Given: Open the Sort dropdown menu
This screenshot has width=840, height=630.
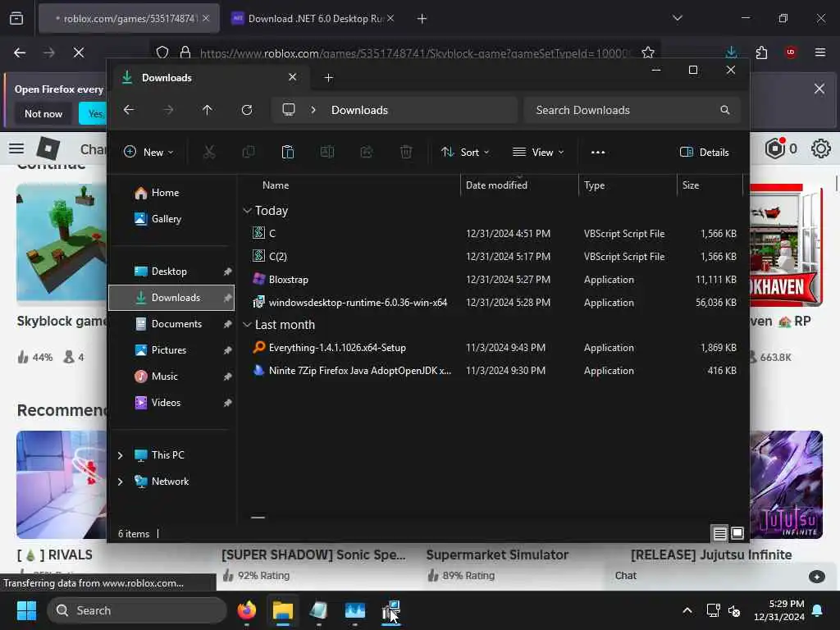Looking at the screenshot, I should [x=465, y=152].
